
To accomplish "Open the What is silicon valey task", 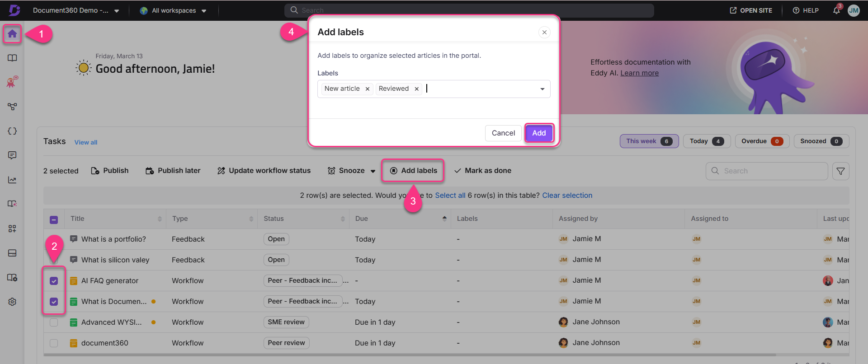I will click(x=115, y=260).
